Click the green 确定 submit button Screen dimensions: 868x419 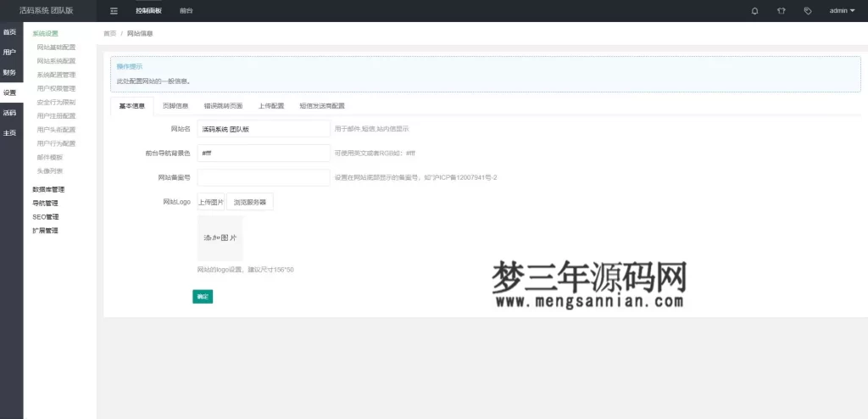(203, 297)
